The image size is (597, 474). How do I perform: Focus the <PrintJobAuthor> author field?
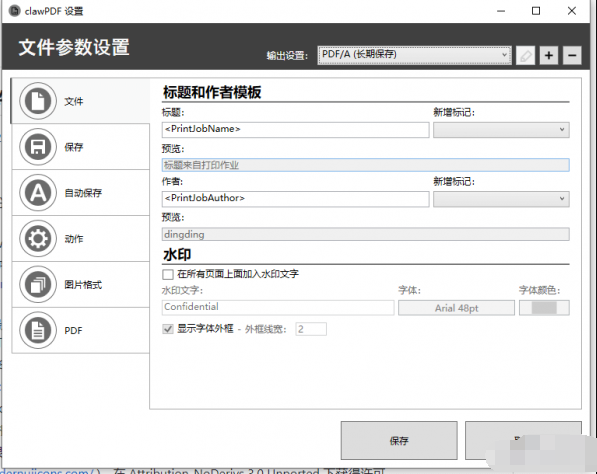point(295,199)
